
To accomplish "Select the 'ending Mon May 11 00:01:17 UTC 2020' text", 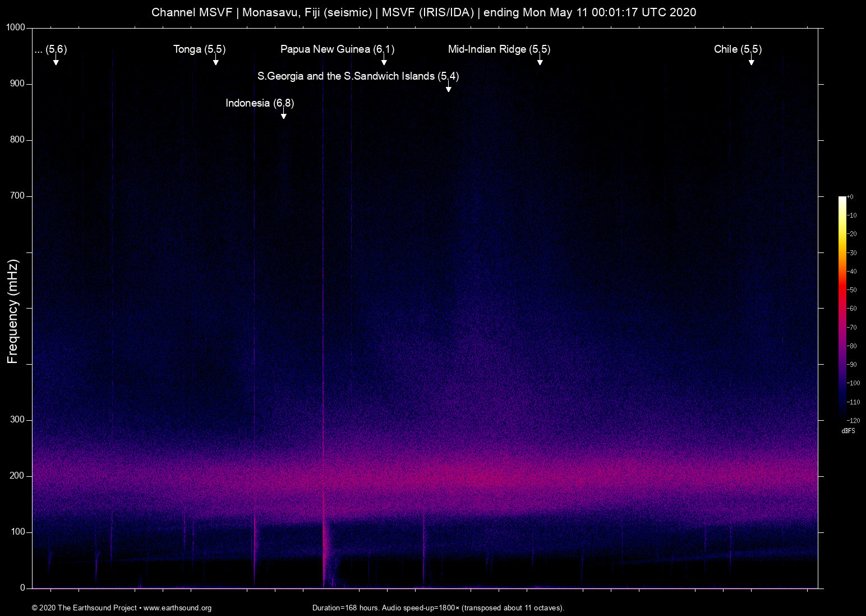I will click(x=590, y=12).
